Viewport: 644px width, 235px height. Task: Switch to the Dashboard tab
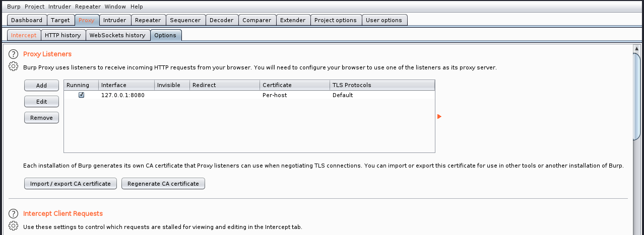tap(27, 20)
